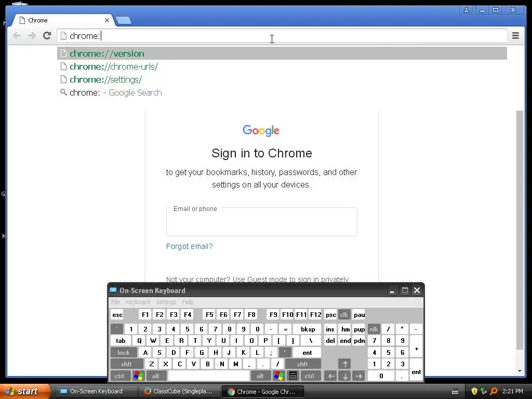Open a new tab with the new-tab button
This screenshot has height=399, width=532.
[x=124, y=21]
